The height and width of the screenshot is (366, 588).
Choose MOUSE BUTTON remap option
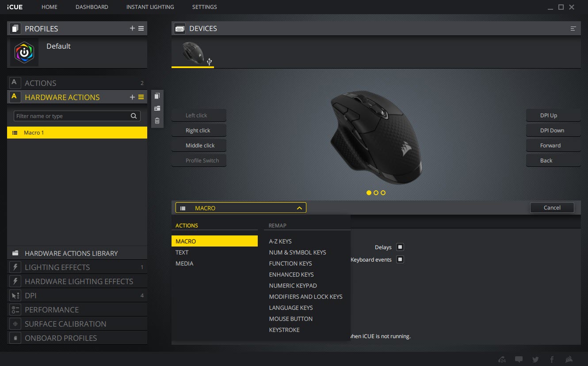pos(291,319)
